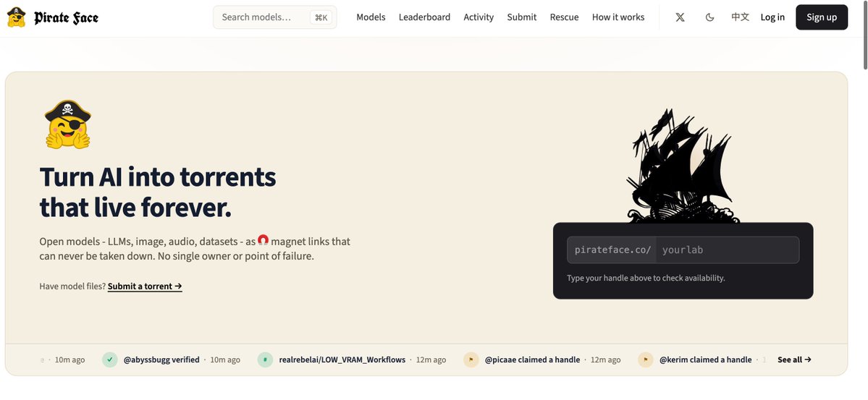The width and height of the screenshot is (868, 400).
Task: Focus the Search models input field
Action: [x=275, y=17]
